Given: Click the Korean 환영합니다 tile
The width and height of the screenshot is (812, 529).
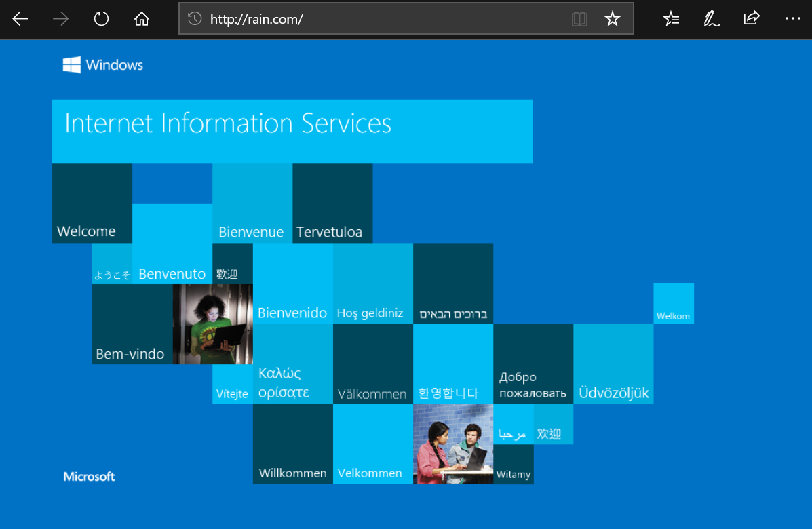Looking at the screenshot, I should (x=453, y=364).
